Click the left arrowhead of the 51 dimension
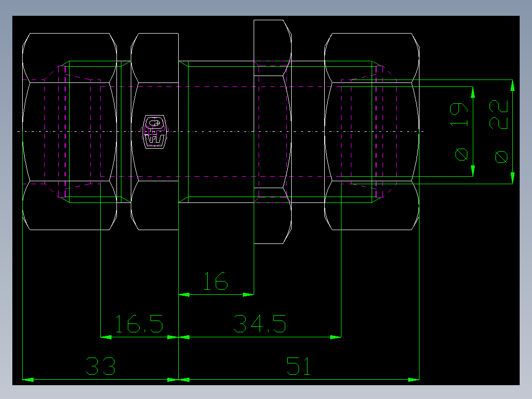The width and height of the screenshot is (532, 399). tap(185, 380)
